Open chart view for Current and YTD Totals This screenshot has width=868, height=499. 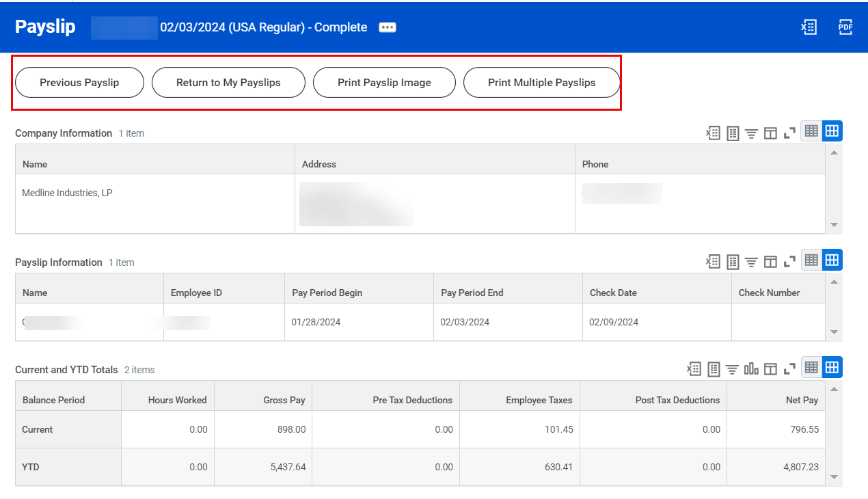[x=750, y=368]
